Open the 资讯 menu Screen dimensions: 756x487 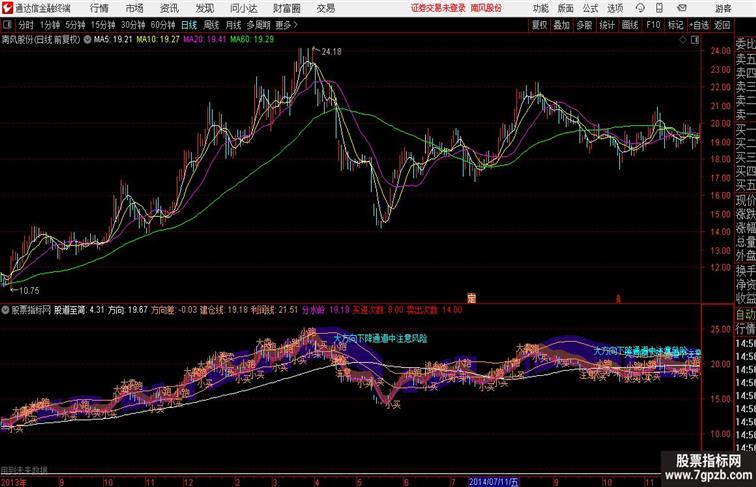pyautogui.click(x=169, y=8)
